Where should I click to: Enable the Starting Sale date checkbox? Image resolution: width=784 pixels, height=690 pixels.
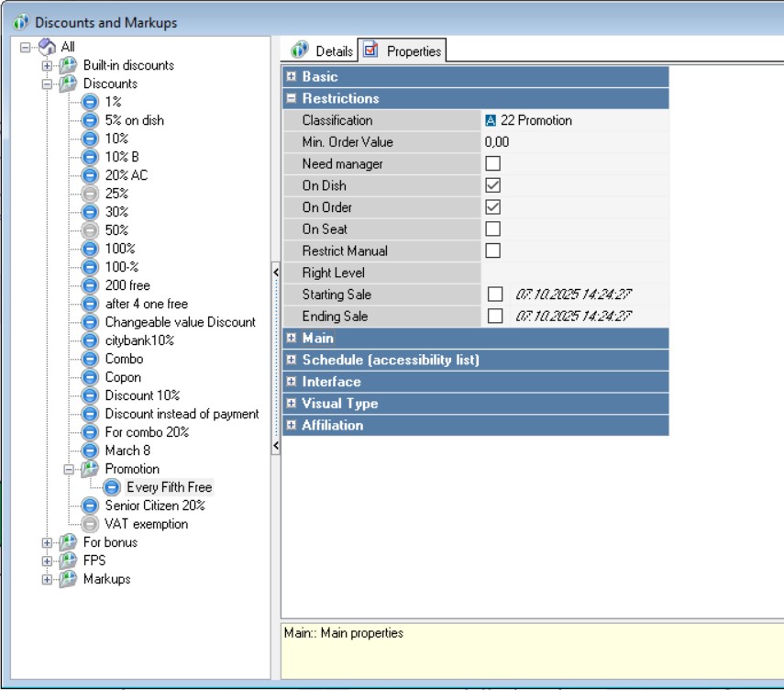coord(495,295)
